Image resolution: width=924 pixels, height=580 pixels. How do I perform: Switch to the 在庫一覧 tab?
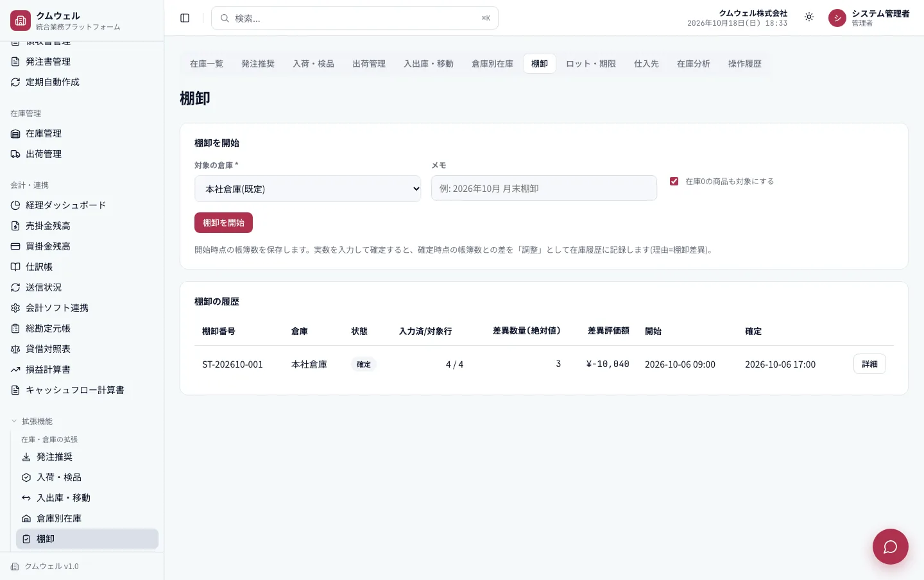coord(207,64)
